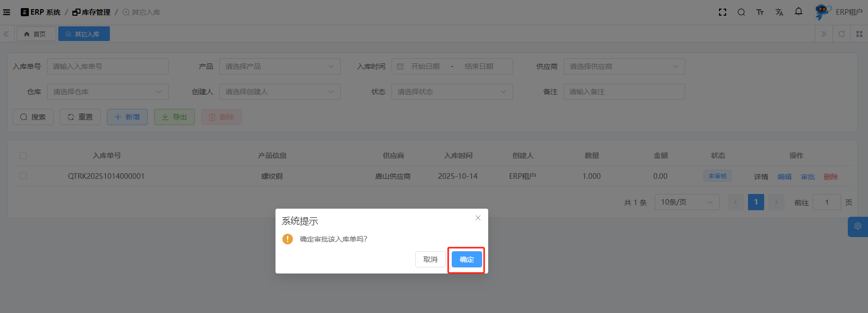This screenshot has height=313, width=868.
Task: Click the 库存管理 breadcrumb
Action: 92,12
